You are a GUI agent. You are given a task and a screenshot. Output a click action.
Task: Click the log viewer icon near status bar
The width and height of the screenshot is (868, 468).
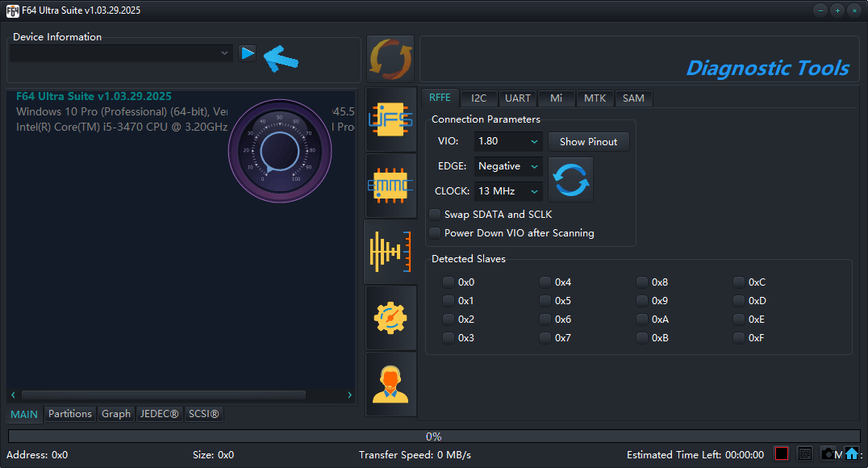(804, 453)
